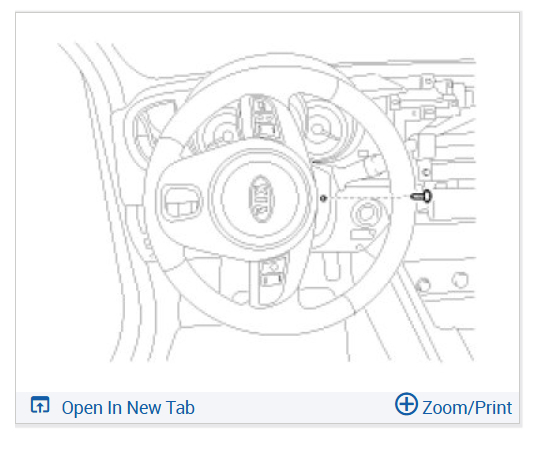Open the diagram via Open In New Tab link
The width and height of the screenshot is (552, 454).
(128, 408)
